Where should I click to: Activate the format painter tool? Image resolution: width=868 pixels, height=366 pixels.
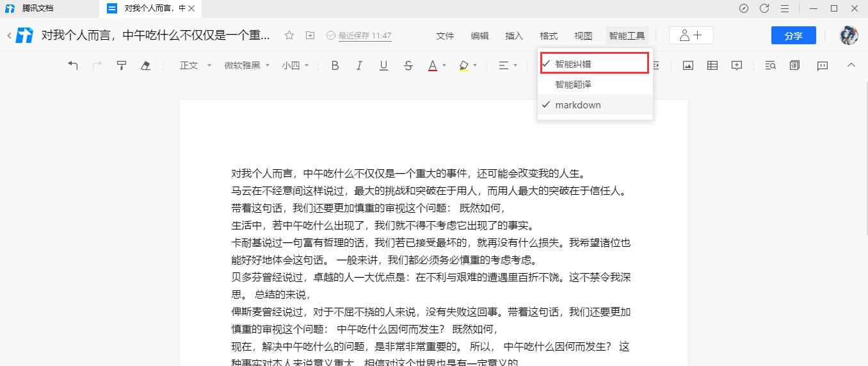(x=122, y=65)
